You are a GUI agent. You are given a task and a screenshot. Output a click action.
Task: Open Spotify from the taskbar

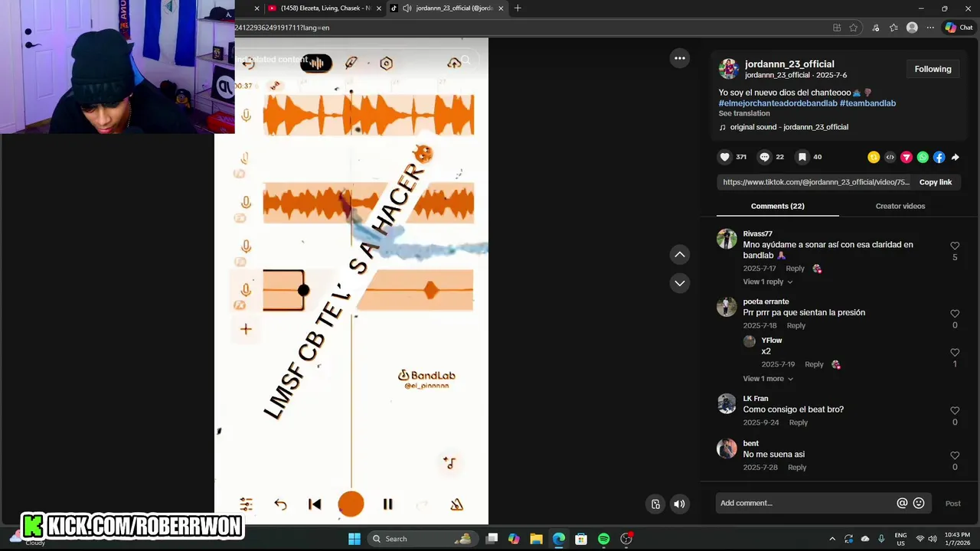[603, 539]
